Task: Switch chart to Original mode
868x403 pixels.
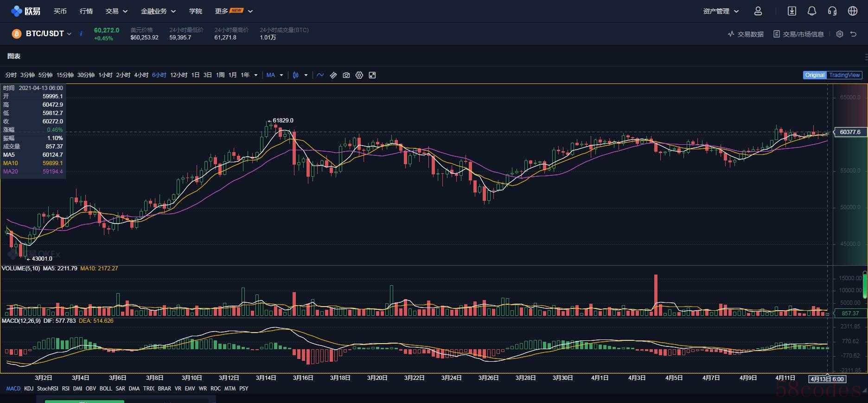Action: click(814, 75)
